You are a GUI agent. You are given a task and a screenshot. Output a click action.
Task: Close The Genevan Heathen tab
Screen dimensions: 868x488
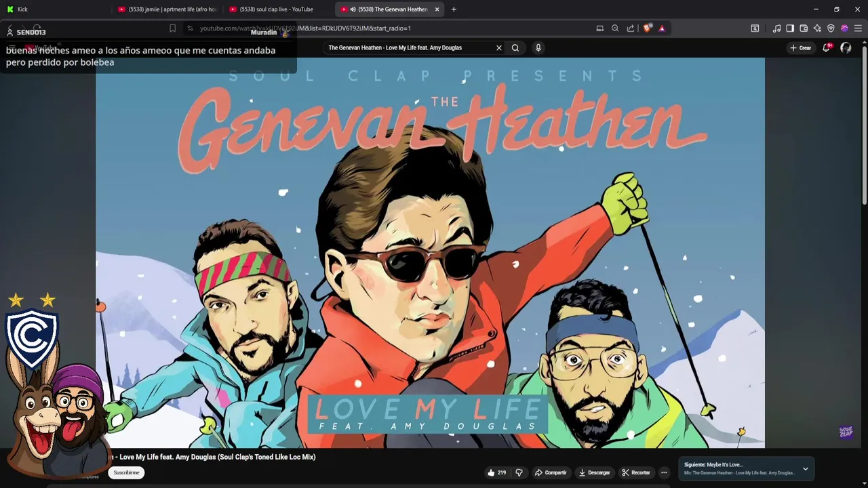(x=437, y=9)
